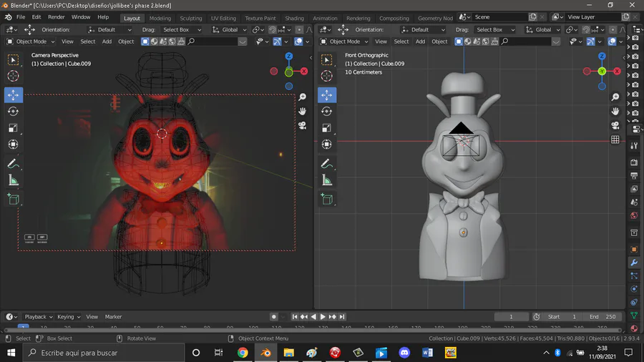The height and width of the screenshot is (362, 644).
Task: Select Annotate pencil tool in left viewport
Action: [x=13, y=164]
